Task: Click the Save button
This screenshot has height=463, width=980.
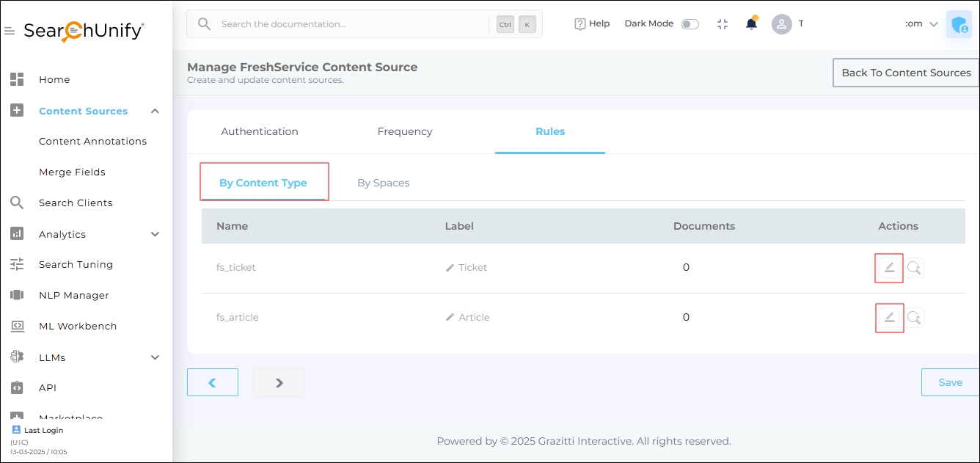Action: pos(950,382)
